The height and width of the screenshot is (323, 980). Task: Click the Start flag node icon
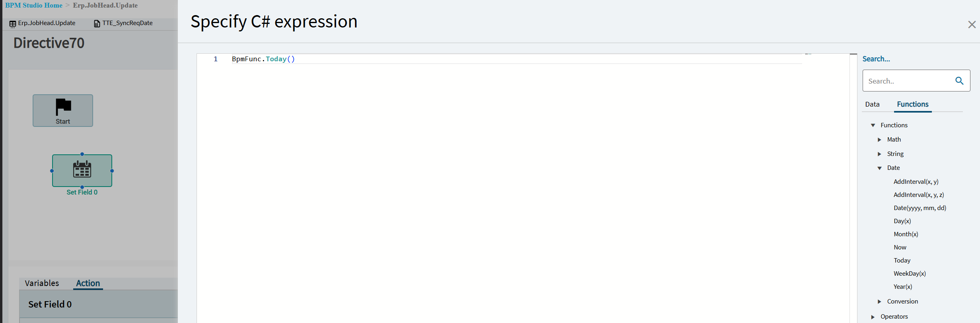[63, 107]
